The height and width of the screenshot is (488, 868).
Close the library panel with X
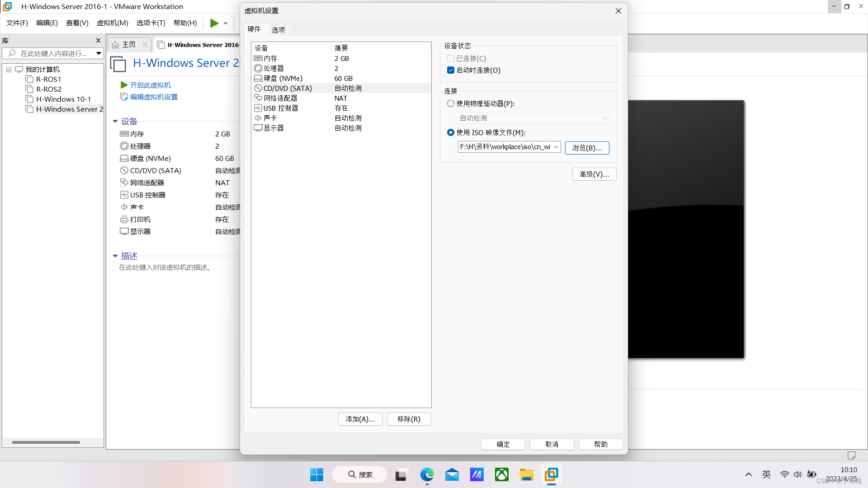click(98, 41)
